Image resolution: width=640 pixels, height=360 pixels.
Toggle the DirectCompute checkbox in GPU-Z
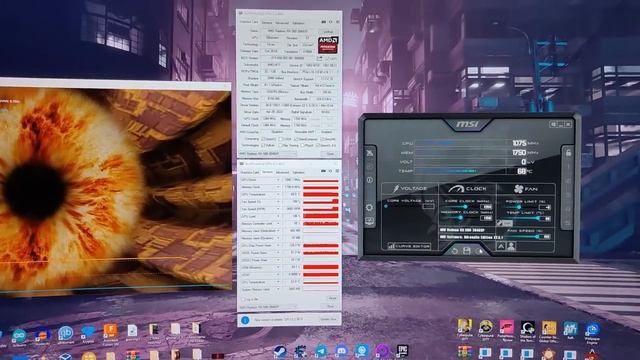(x=296, y=139)
